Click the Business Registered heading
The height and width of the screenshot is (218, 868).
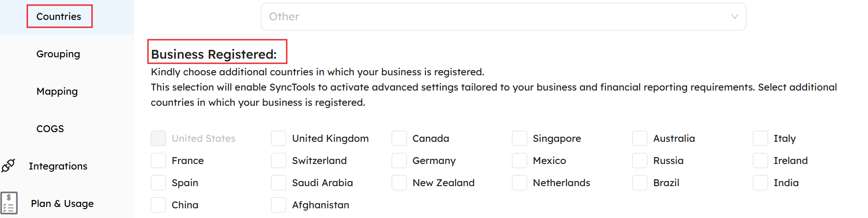214,54
